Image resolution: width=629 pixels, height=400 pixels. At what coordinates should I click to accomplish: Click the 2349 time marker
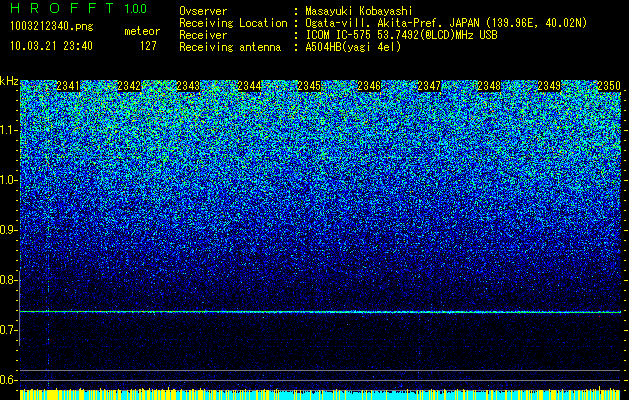[549, 86]
